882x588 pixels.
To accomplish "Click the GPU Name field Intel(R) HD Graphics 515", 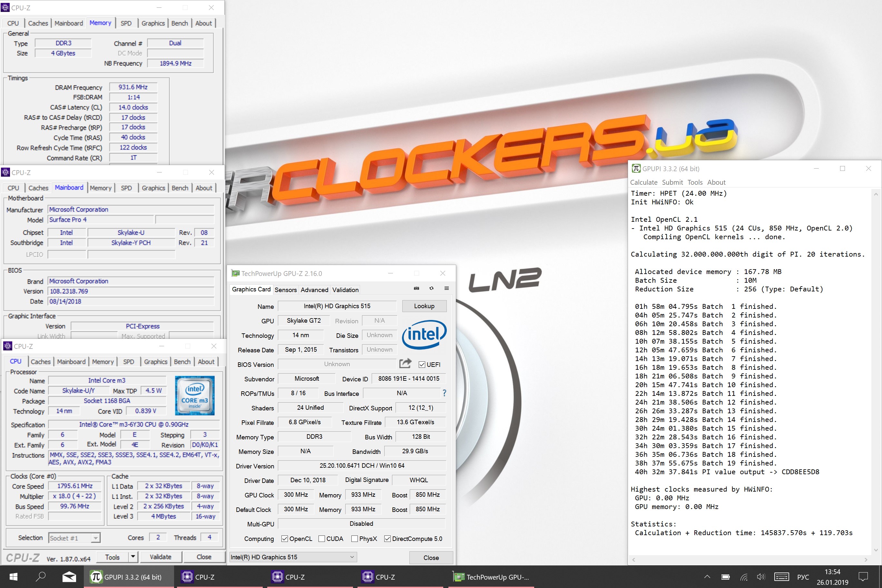I will click(x=337, y=306).
